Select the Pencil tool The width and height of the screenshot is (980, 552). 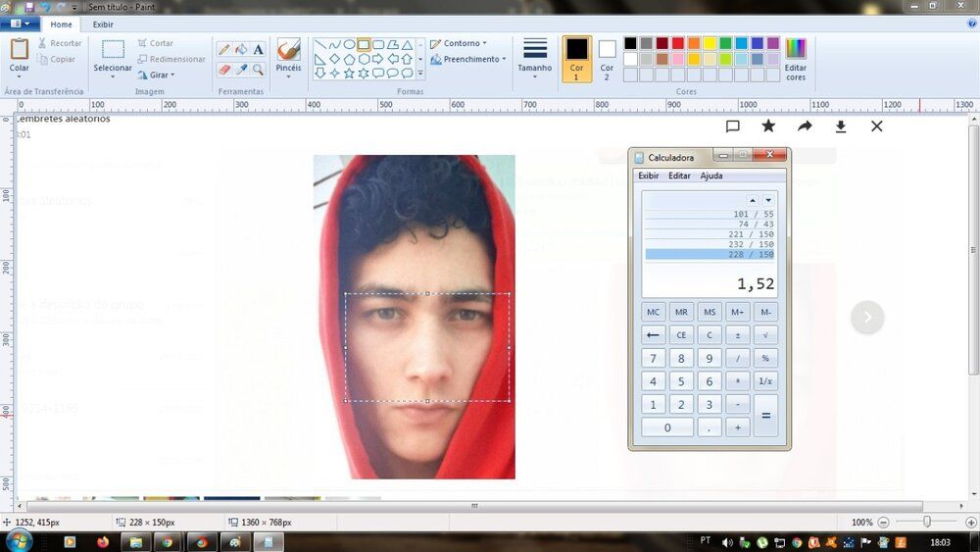223,49
